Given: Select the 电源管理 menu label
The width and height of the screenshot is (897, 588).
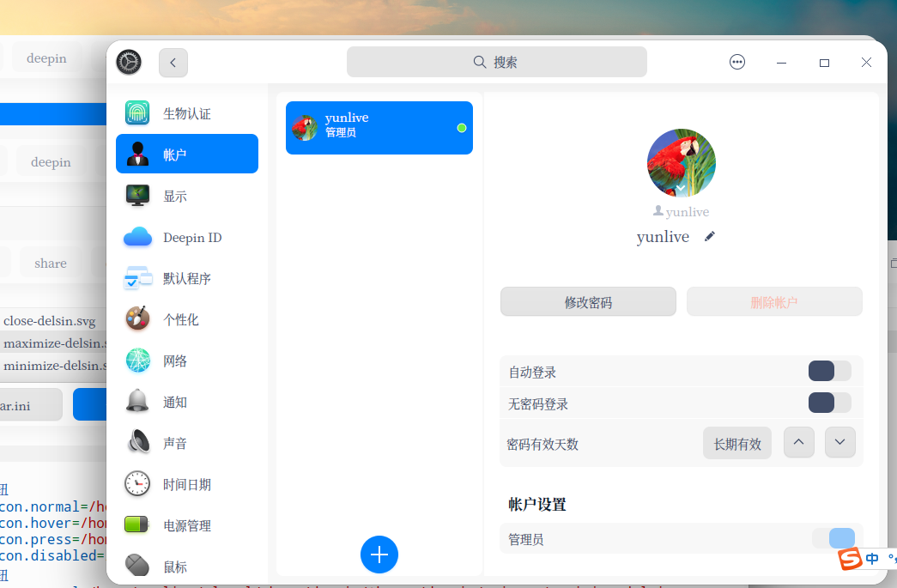Looking at the screenshot, I should (x=187, y=525).
